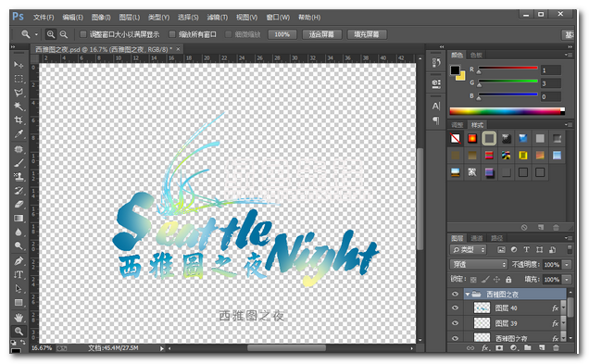Viewport: 589px width, 364px height.
Task: Click the add layer style fx button
Action: pos(484,348)
